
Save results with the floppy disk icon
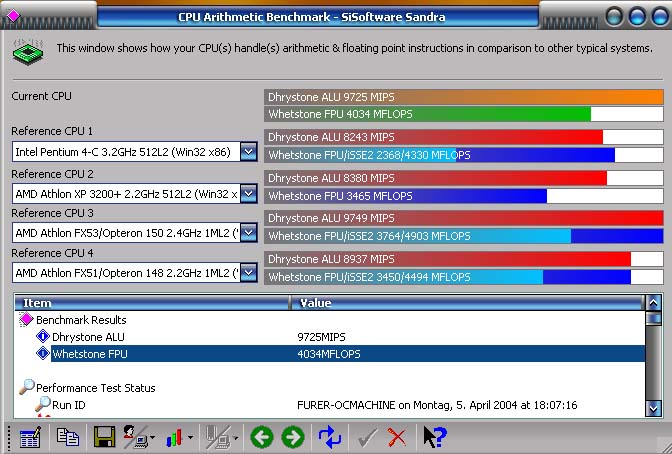[x=103, y=437]
